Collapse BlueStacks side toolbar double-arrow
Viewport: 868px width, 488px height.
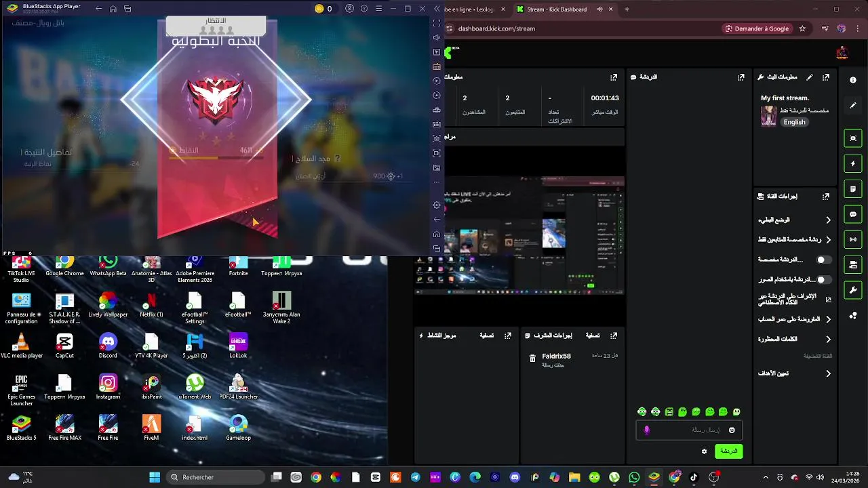pos(437,9)
